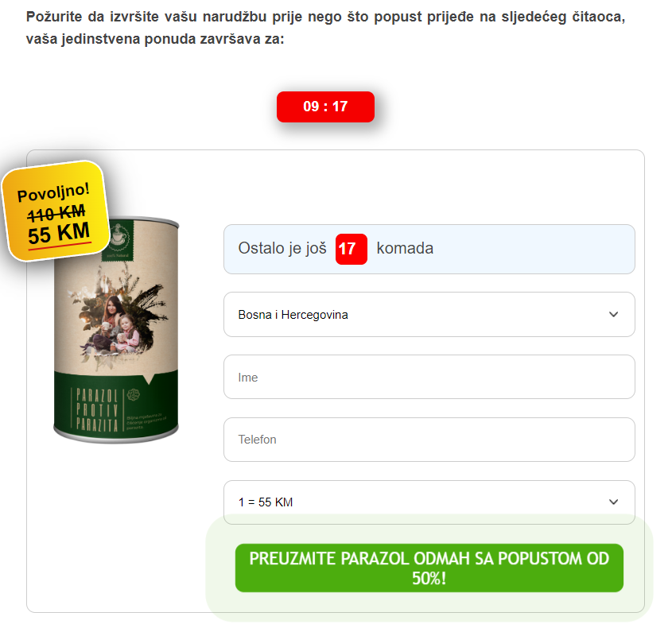Click the red 09 : 17 countdown timer
Image resolution: width=672 pixels, height=628 pixels.
(325, 107)
